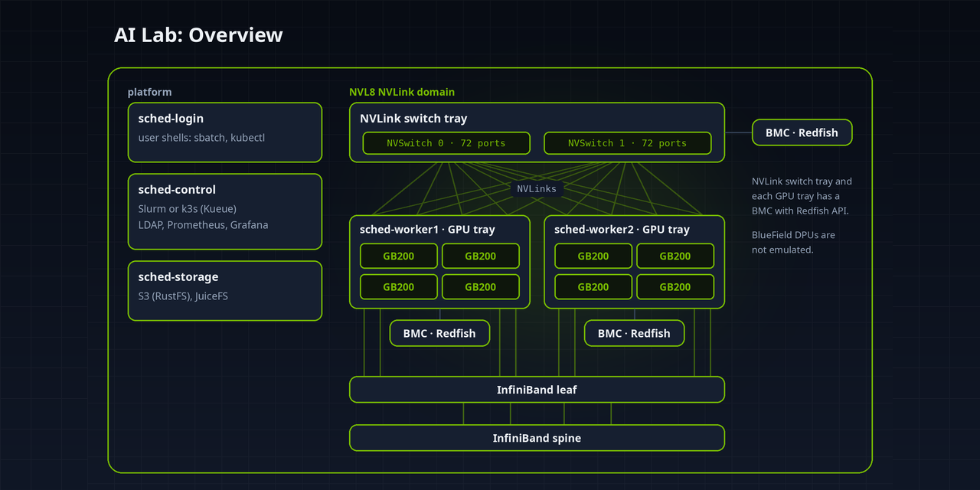This screenshot has width=980, height=490.
Task: Click the AI Lab: Overview title
Action: click(198, 35)
